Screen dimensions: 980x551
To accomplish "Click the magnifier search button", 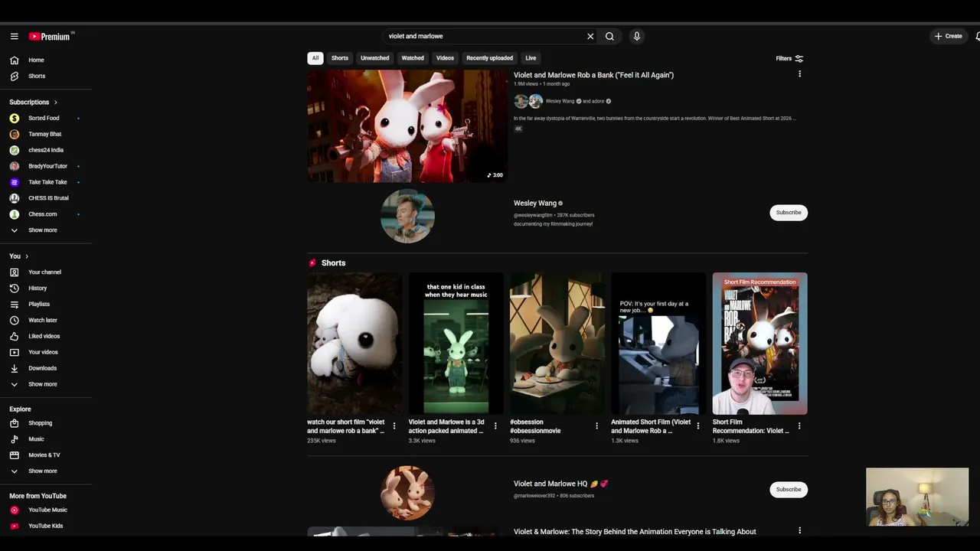I will point(609,36).
